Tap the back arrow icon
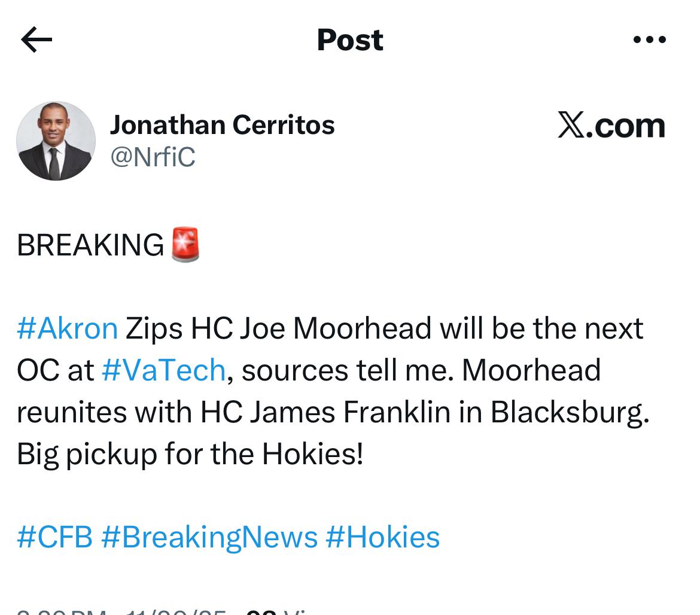700x615 pixels. [36, 40]
